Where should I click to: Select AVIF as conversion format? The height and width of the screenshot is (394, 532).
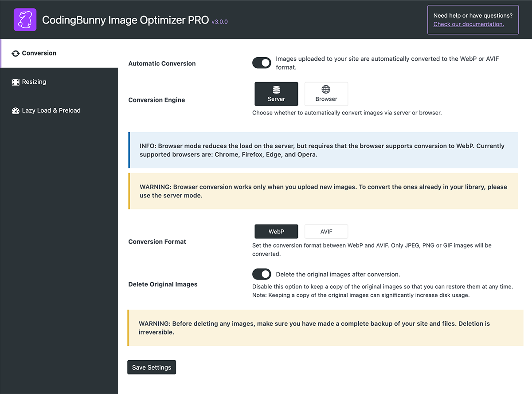(x=326, y=232)
